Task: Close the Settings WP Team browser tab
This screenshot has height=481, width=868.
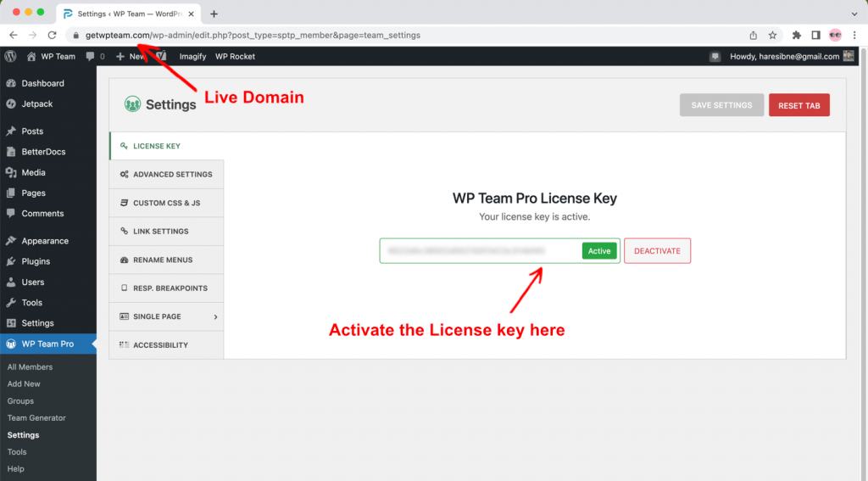Action: (191, 14)
